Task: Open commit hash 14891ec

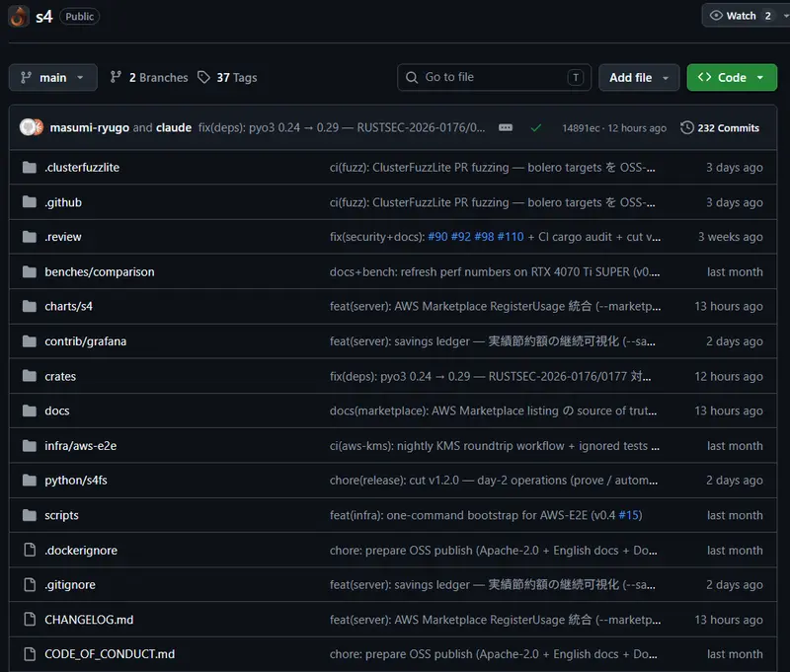Action: tap(581, 128)
